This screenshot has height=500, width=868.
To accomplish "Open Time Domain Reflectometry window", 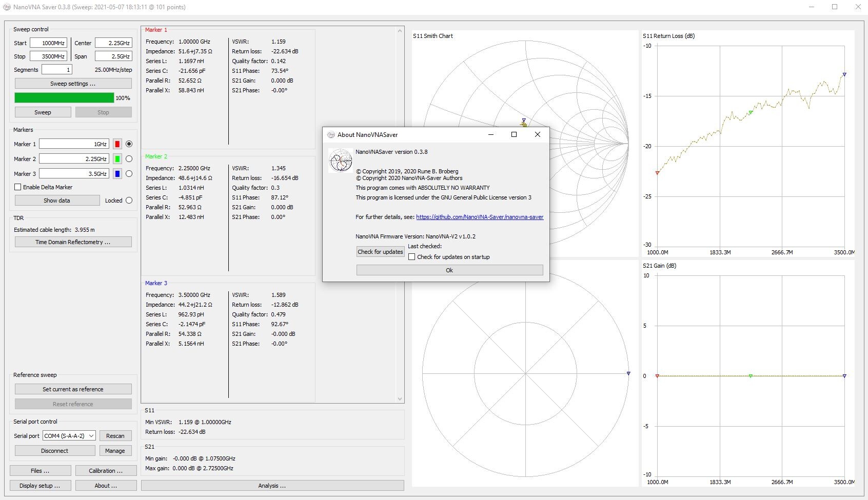I will point(73,242).
